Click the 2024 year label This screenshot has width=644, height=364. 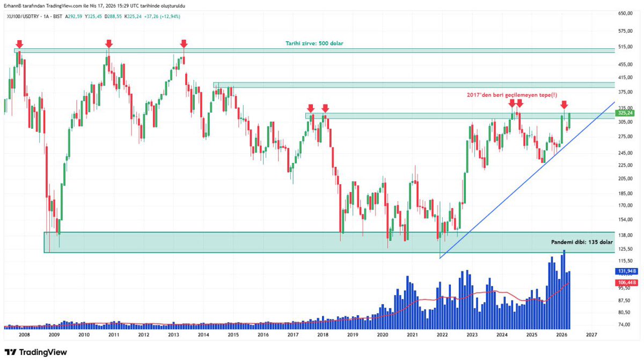pos(502,335)
